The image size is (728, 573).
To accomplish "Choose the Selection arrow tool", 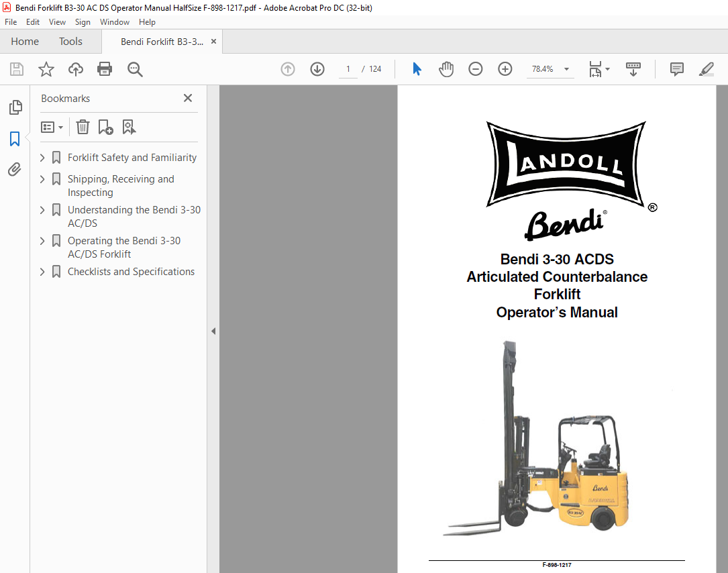I will [x=417, y=69].
